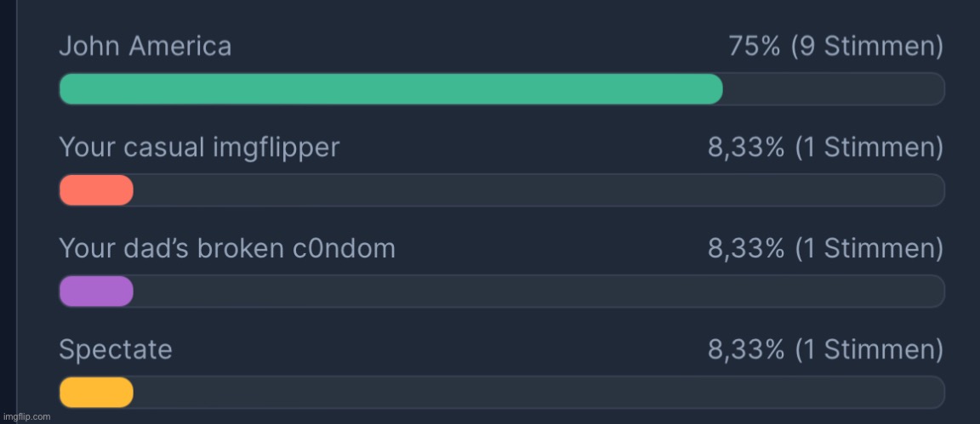Click the yellow Spectate bar fill
Viewport: 980px width, 424px height.
(96, 393)
